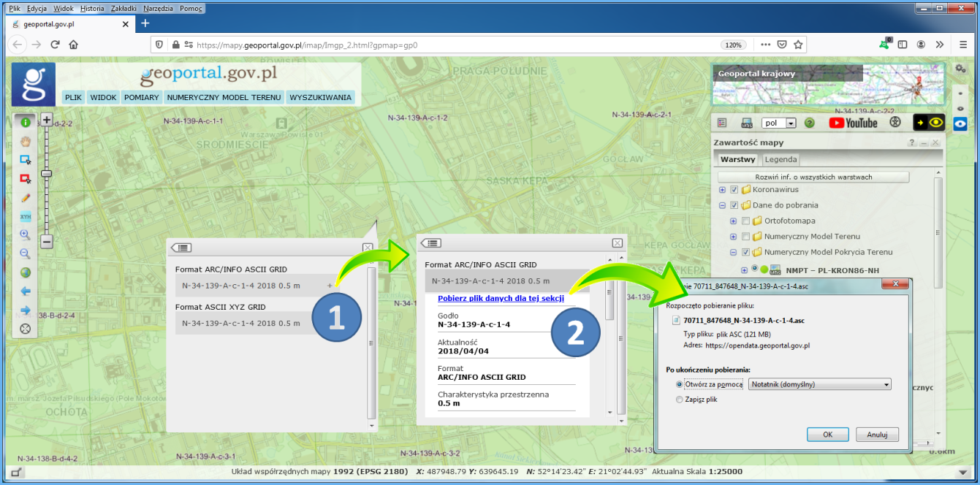Bookmark page with the star icon
The width and height of the screenshot is (980, 485).
(x=798, y=45)
